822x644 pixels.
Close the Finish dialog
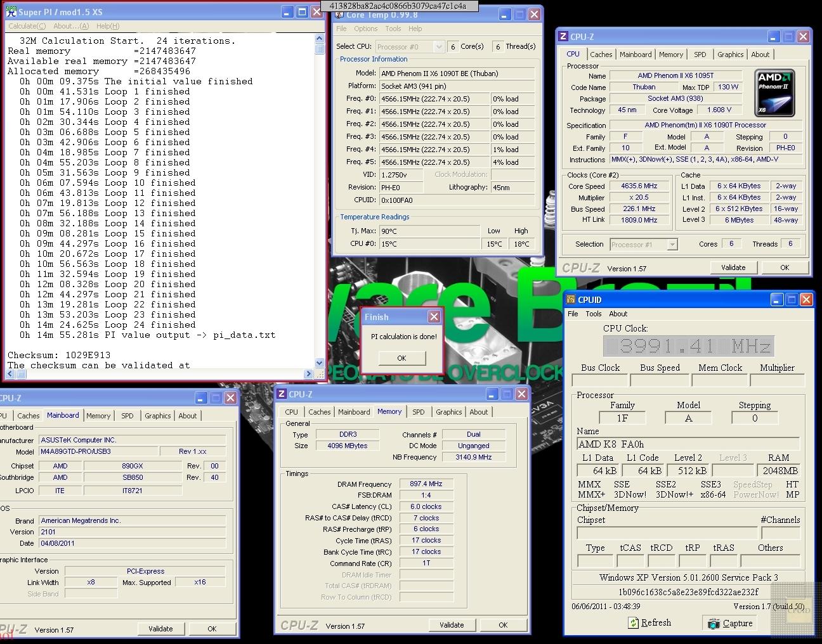pyautogui.click(x=434, y=316)
